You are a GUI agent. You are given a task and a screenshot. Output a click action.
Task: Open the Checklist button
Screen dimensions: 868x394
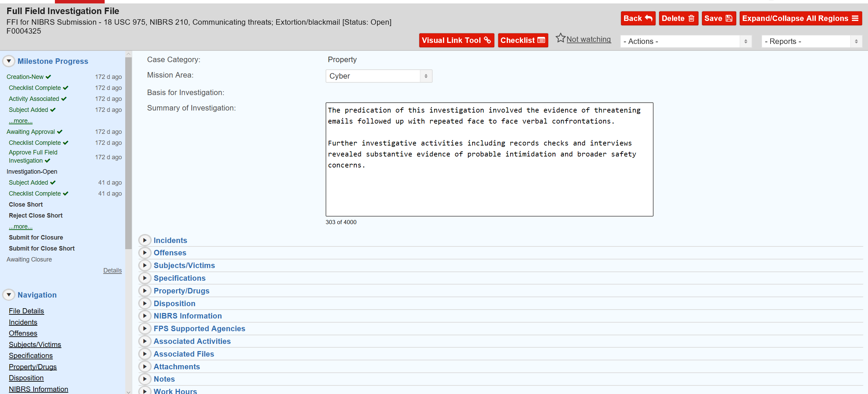pos(523,40)
